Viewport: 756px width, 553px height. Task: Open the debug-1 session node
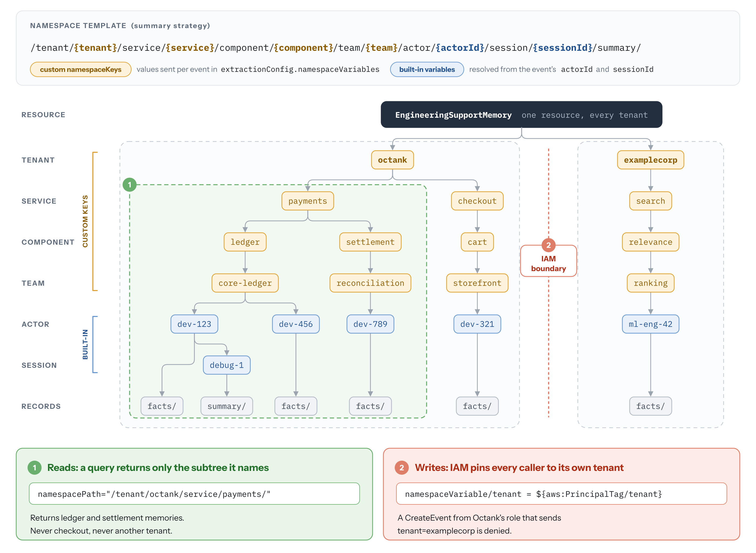(x=227, y=365)
